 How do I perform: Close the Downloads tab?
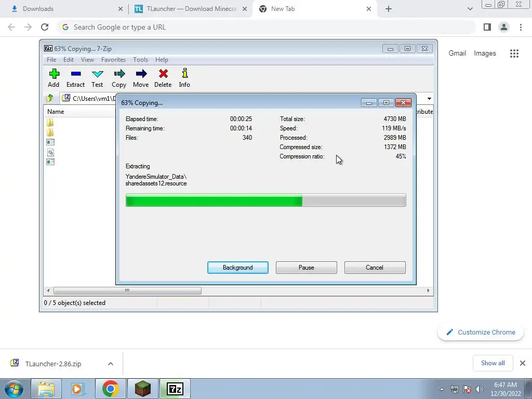tap(121, 9)
